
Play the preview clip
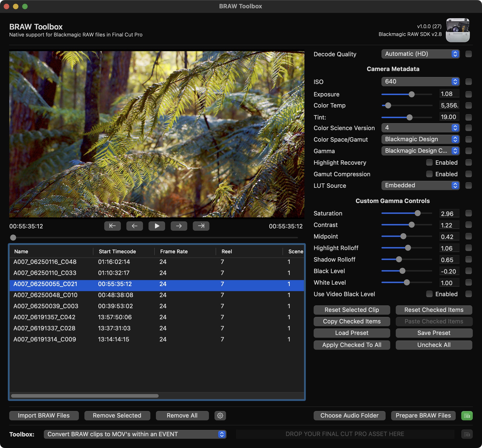(x=157, y=226)
